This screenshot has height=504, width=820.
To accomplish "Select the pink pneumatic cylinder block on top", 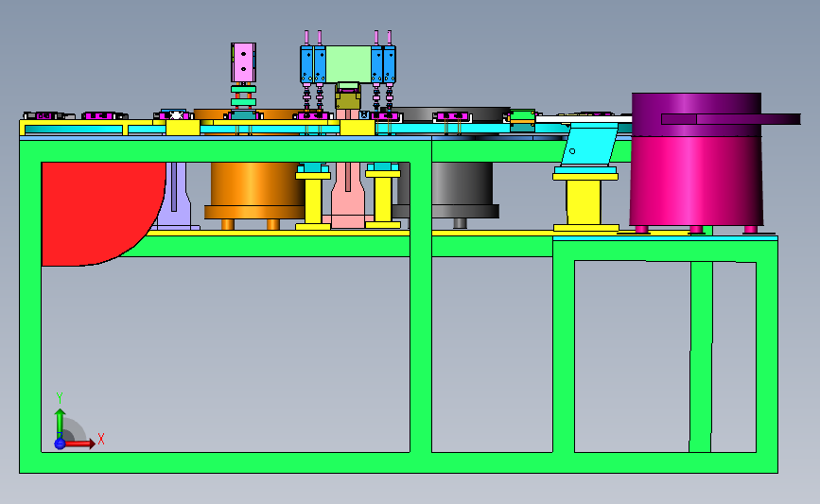I will [243, 62].
